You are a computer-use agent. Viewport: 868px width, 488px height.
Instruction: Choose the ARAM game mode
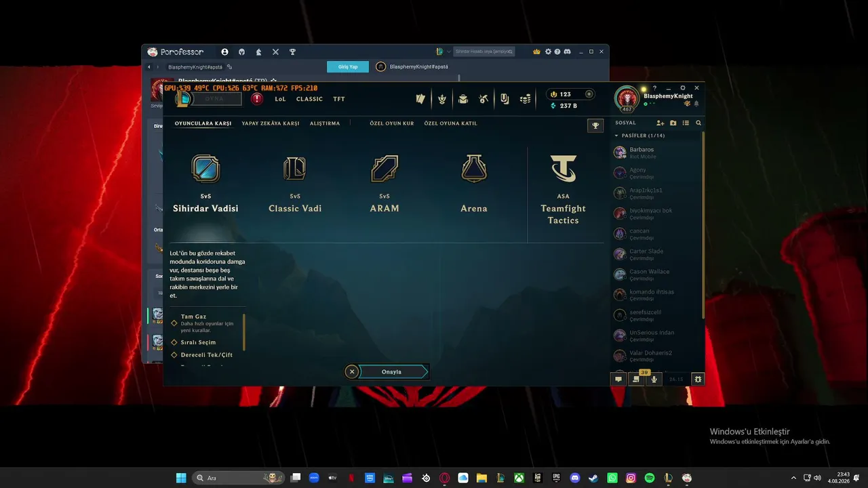pos(384,183)
